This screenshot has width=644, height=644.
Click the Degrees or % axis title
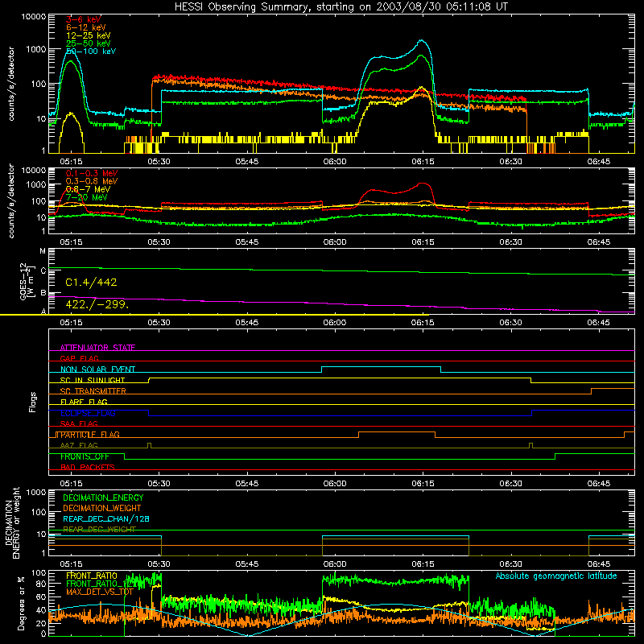pos(21,603)
